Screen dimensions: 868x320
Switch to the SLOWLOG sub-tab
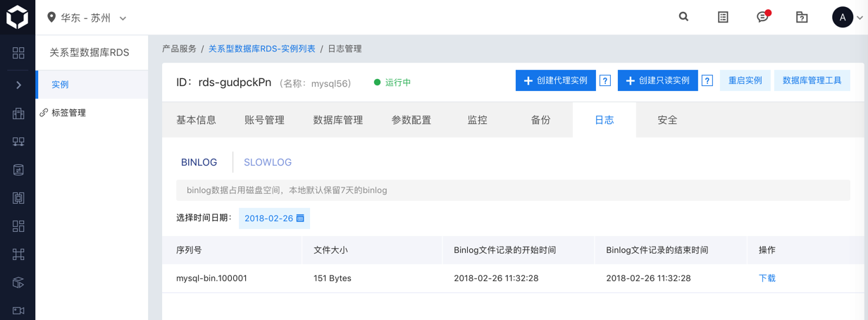click(268, 162)
